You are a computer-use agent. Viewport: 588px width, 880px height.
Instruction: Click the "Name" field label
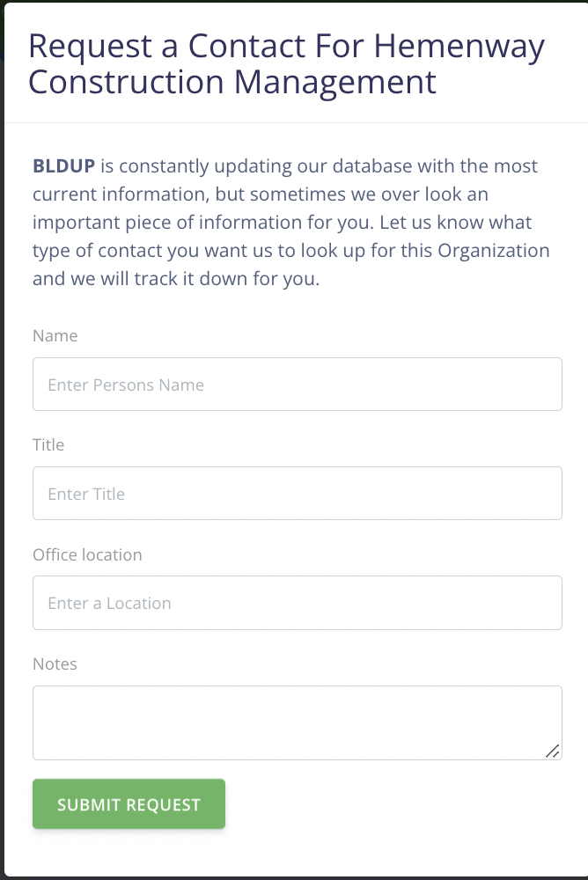click(55, 336)
